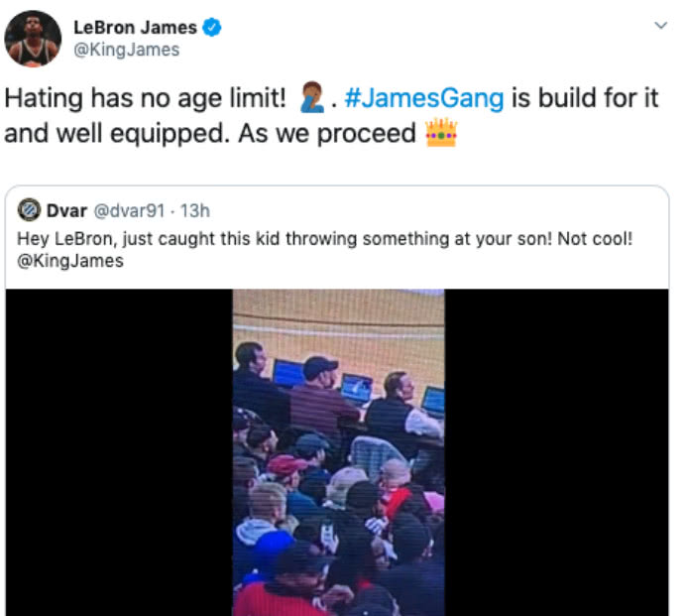The image size is (686, 616).
Task: Click the crown emoji after proceed
Action: point(441,133)
